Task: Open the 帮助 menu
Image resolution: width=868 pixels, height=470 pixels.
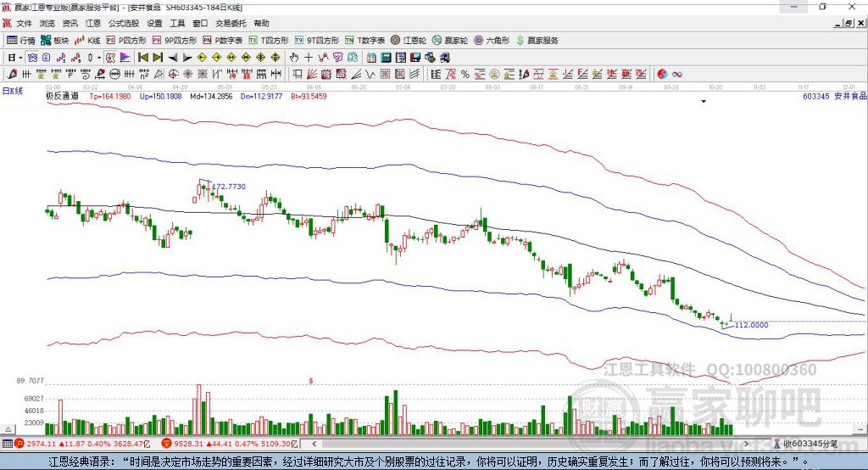Action: click(261, 23)
